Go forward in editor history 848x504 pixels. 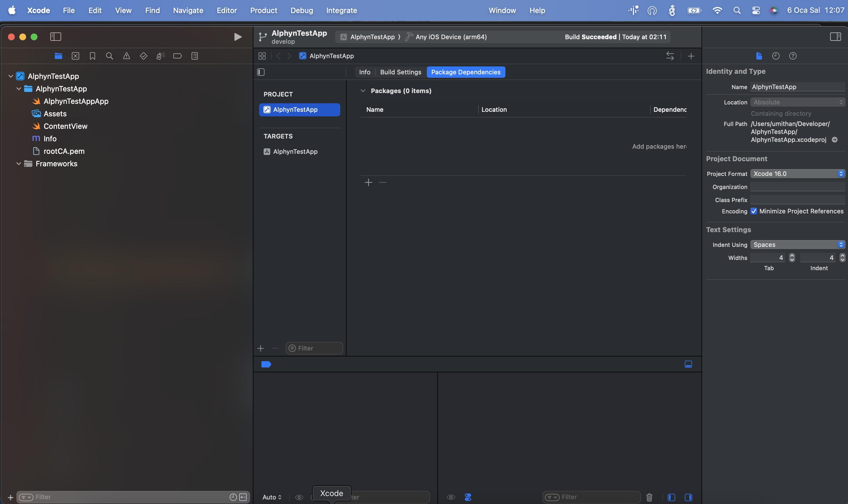click(x=289, y=56)
